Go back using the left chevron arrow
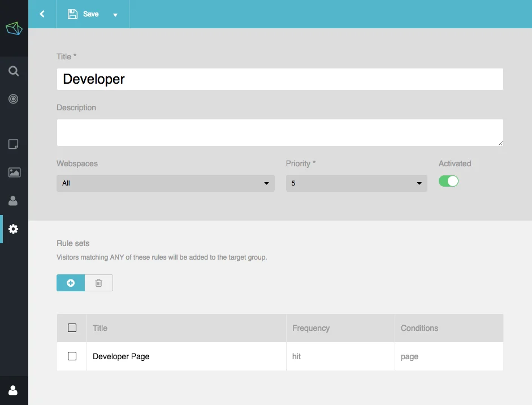532x405 pixels. coord(42,14)
